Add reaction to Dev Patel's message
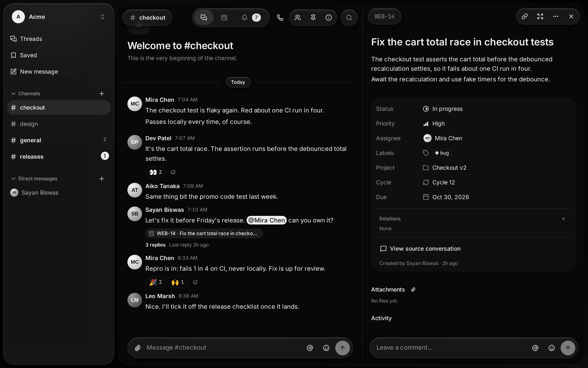This screenshot has width=588, height=368. coord(173,172)
